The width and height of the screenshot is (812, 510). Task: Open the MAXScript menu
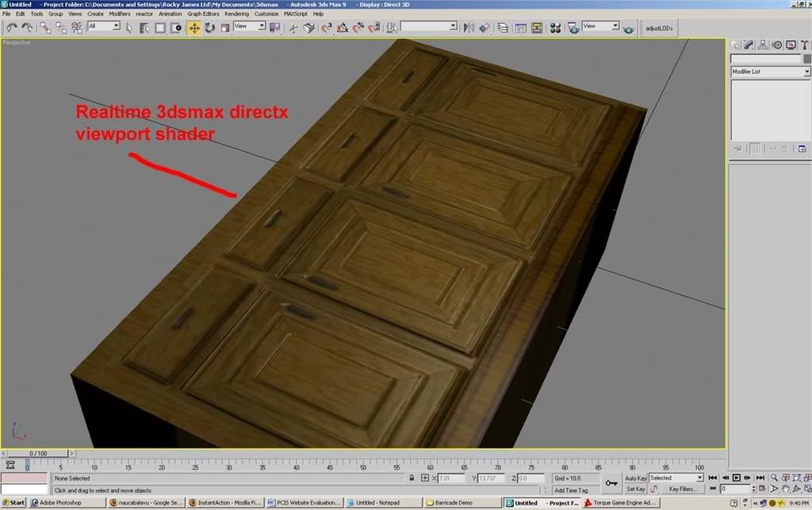pyautogui.click(x=294, y=13)
